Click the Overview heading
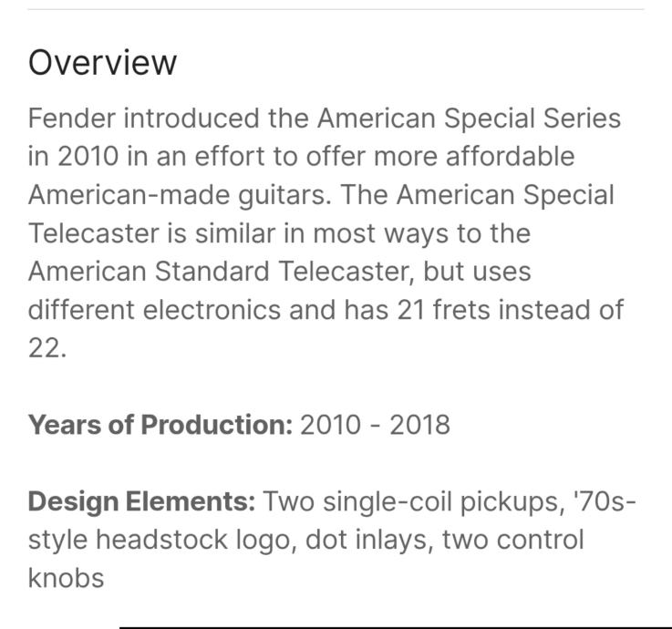672x629 pixels. (x=102, y=63)
